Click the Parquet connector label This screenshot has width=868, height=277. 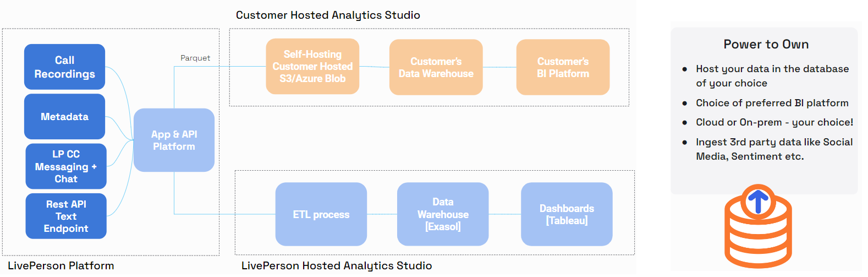(195, 58)
